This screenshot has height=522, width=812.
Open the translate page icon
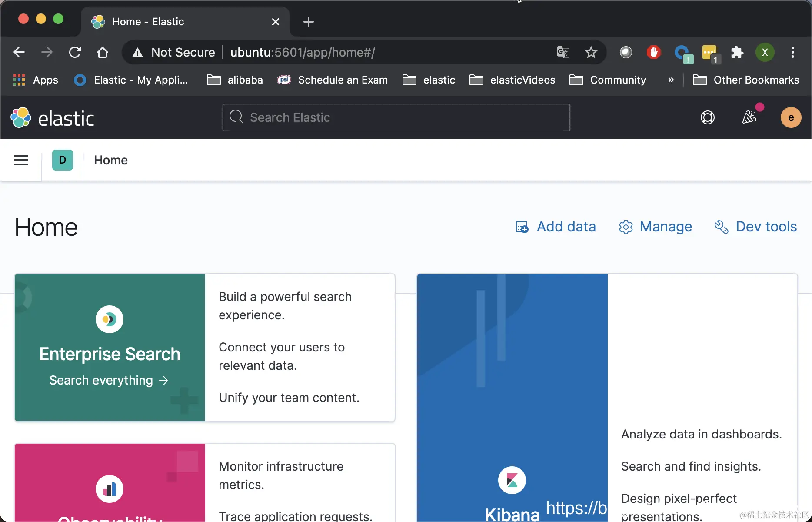pyautogui.click(x=563, y=53)
